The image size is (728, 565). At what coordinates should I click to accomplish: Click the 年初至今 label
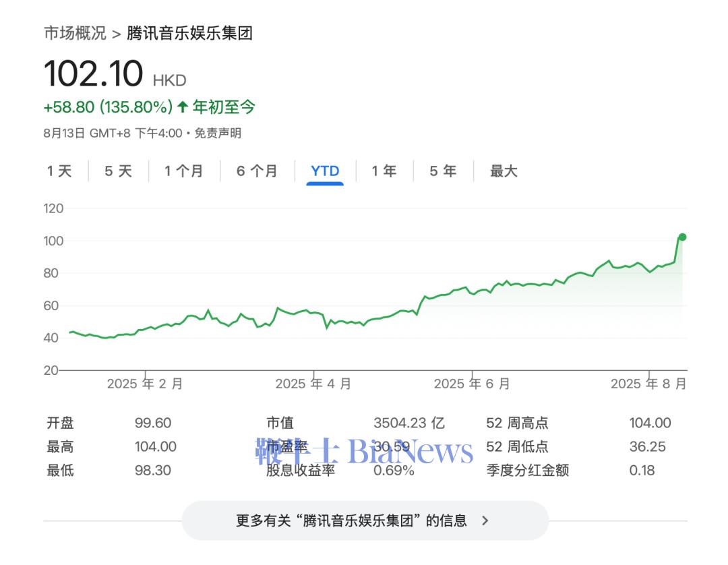point(224,107)
